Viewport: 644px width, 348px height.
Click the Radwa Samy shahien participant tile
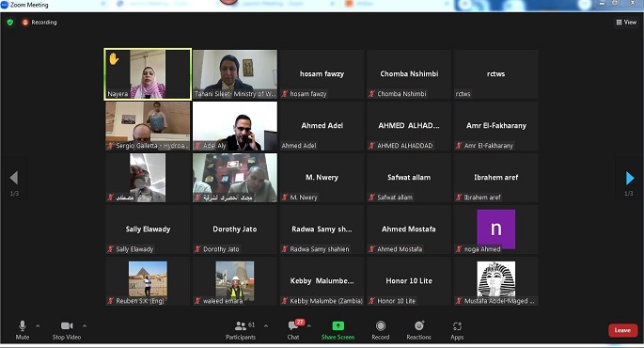pyautogui.click(x=322, y=229)
